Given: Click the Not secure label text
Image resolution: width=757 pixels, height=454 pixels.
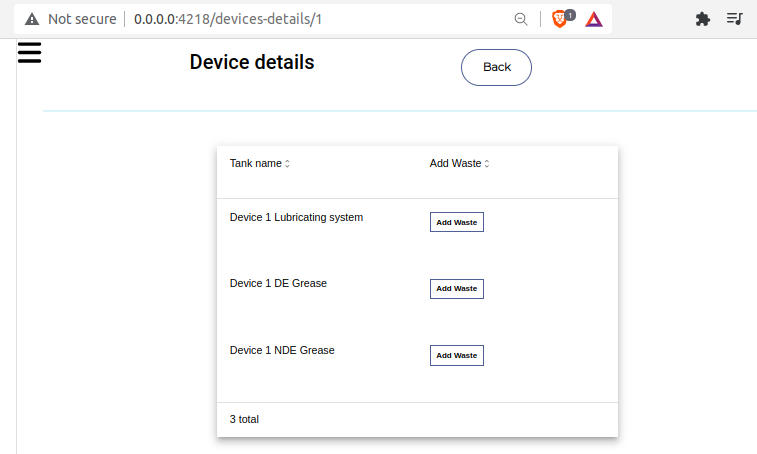Looking at the screenshot, I should click(x=82, y=19).
